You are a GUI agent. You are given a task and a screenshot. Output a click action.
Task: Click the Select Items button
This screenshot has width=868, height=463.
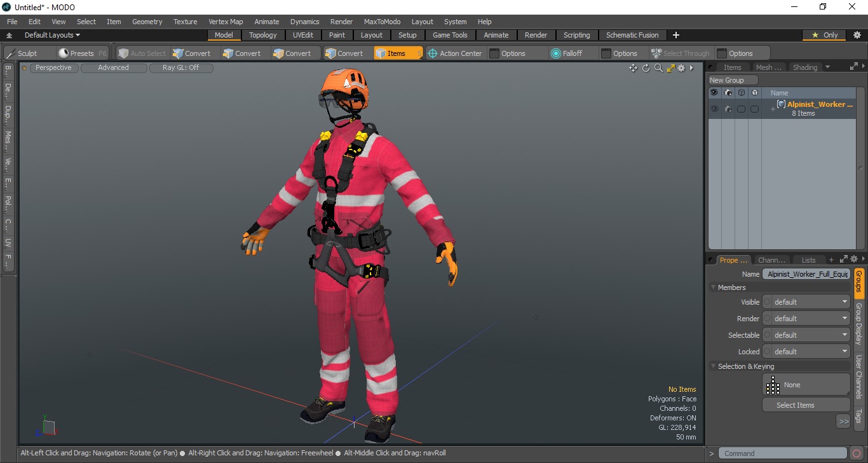coord(806,405)
